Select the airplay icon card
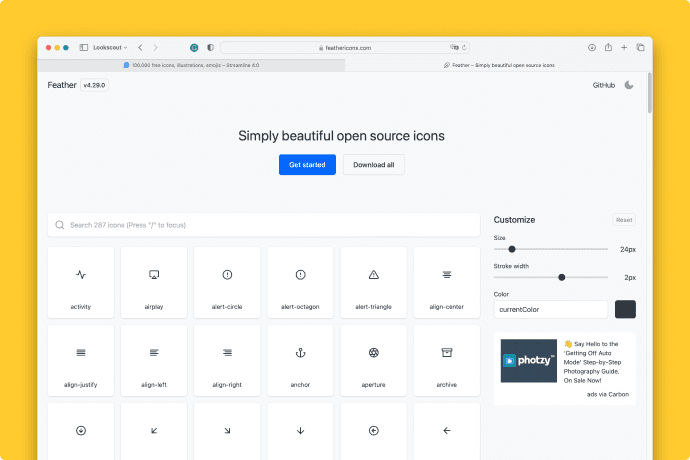The image size is (690, 460). pos(154,282)
